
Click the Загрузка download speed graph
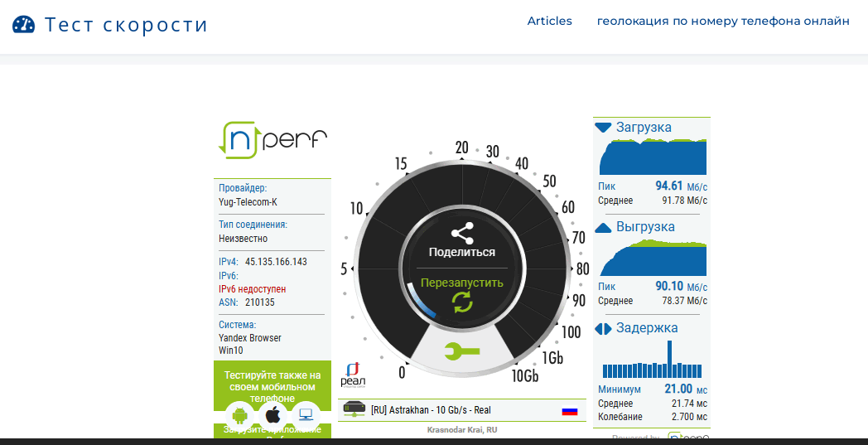point(653,157)
